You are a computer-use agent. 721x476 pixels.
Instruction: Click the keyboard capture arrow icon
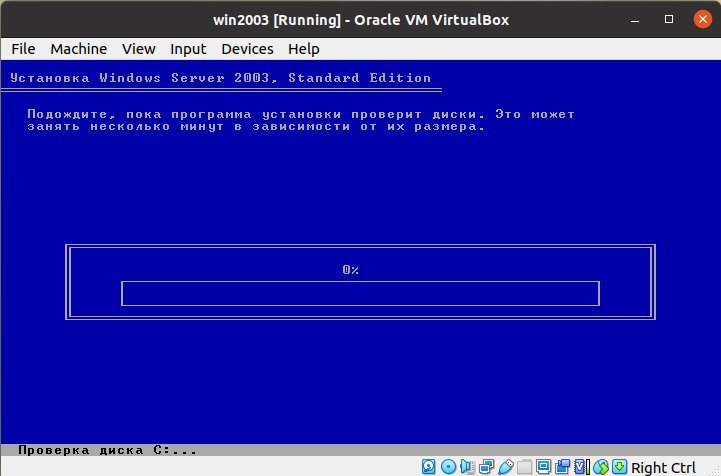(619, 467)
